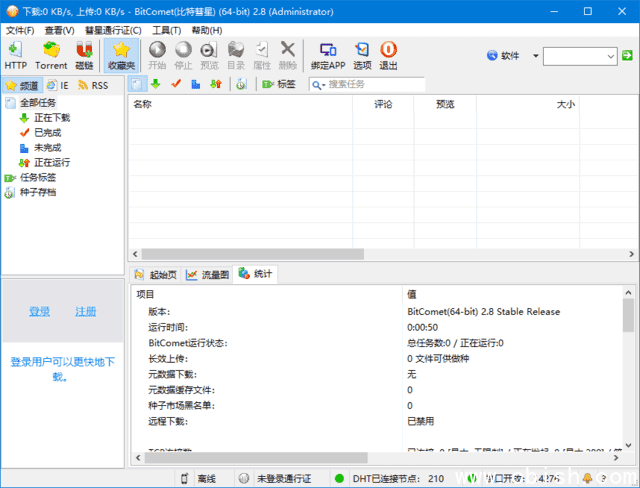Click the login (登录) link
Screen dimensions: 640x488
click(39, 312)
